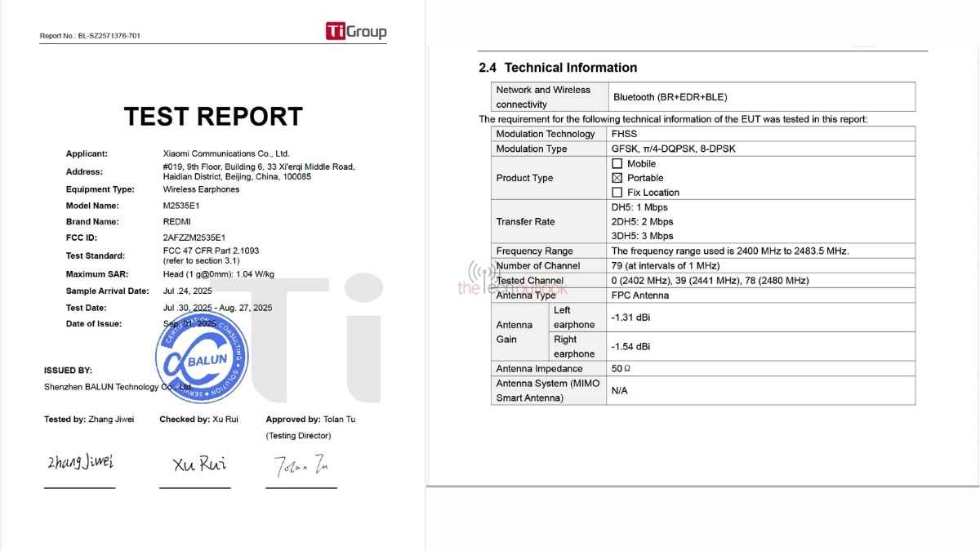Viewport: 980px width, 551px height.
Task: Click the Bluetooth (BR+EDR+BLE) cell
Action: point(670,97)
